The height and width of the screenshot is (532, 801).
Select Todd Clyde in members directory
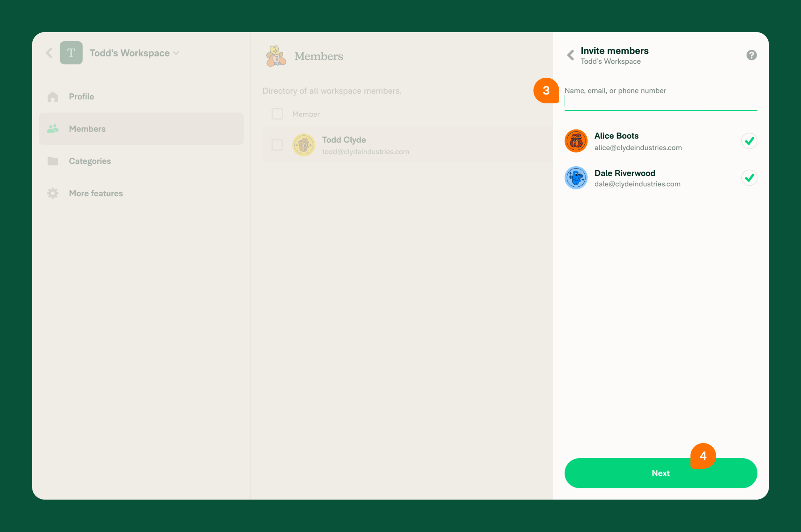(277, 145)
